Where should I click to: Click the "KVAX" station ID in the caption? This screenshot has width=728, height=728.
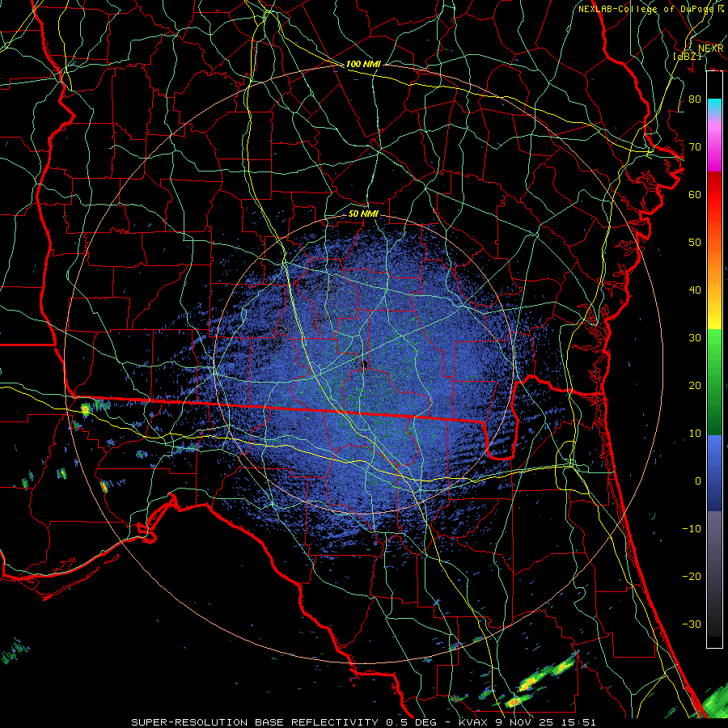pyautogui.click(x=472, y=722)
